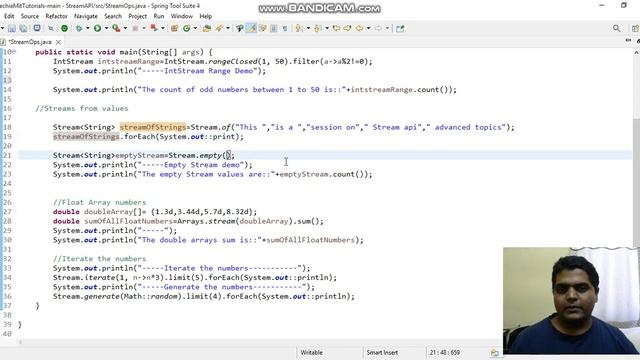Open the External Tools dropdown arrow

(x=162, y=28)
